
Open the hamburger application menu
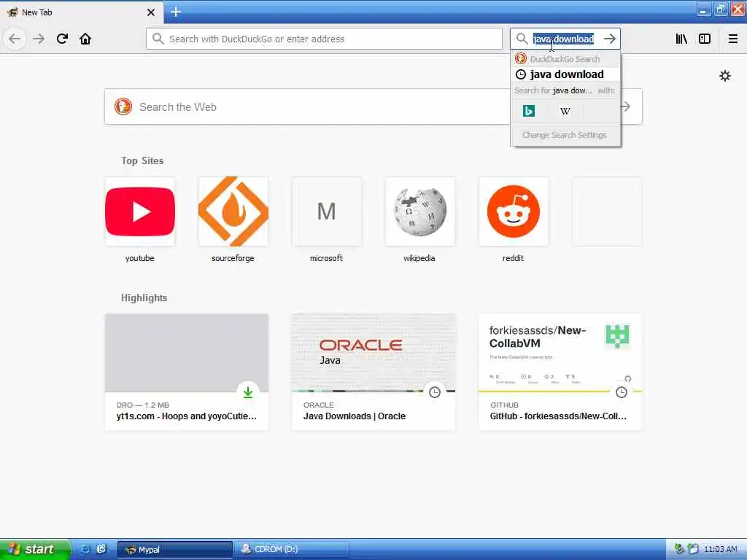(x=732, y=39)
